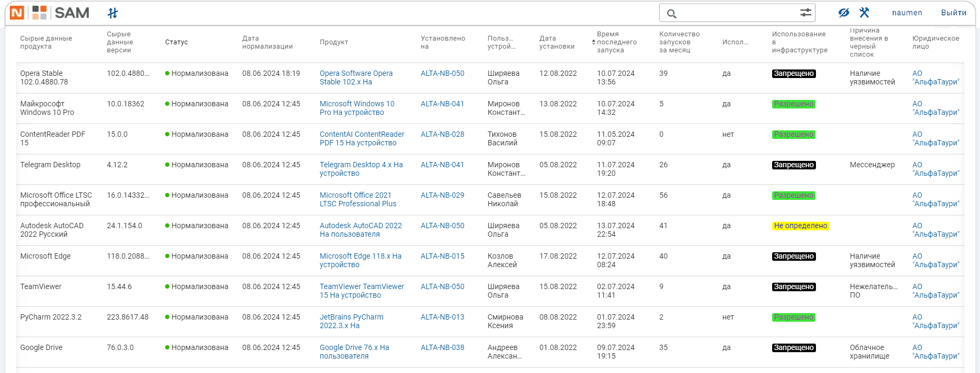This screenshot has height=373, width=980.
Task: Open ContentAI ContentReader PDF 15 link
Action: pyautogui.click(x=362, y=138)
